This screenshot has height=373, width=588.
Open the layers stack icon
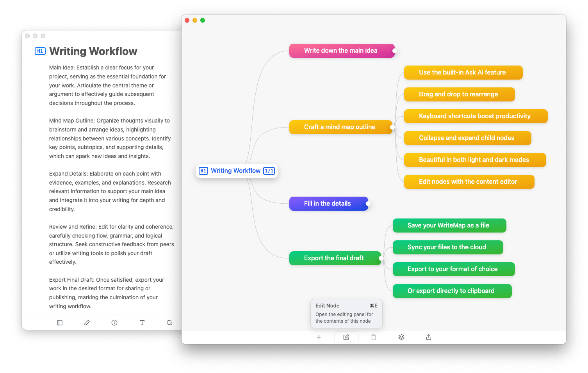tap(401, 337)
